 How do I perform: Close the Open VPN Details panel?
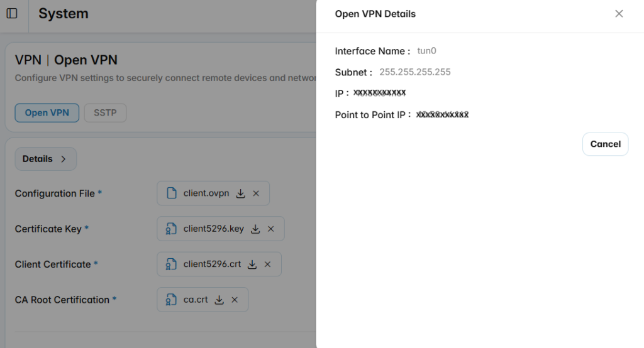(x=619, y=14)
